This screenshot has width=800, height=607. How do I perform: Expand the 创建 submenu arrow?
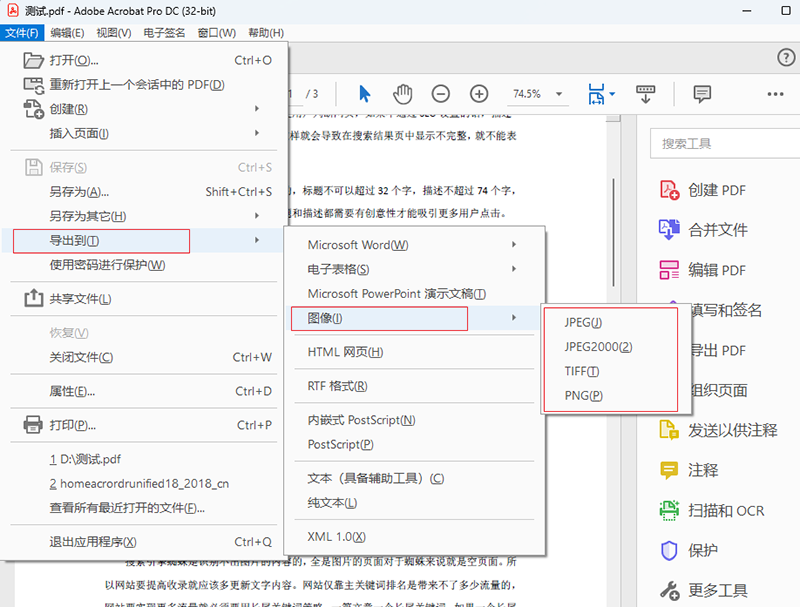pos(257,109)
